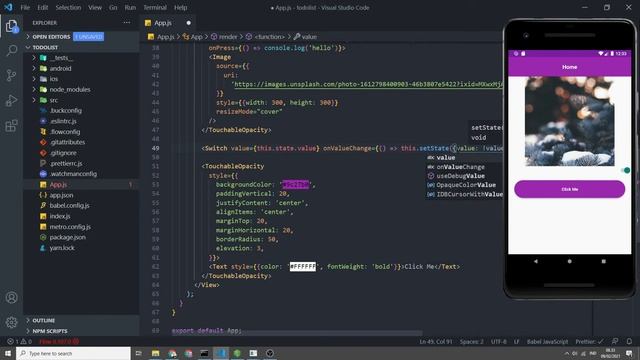The image size is (640, 360).
Task: Open the unsplash image URL link
Action: [x=368, y=84]
